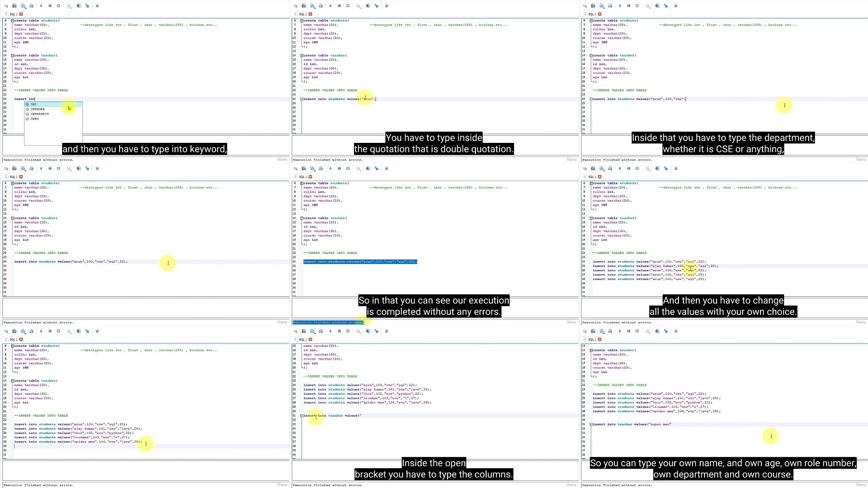Screen dimensions: 868x488
Task: Click Execute current line in 'your own choice' frame
Action: tap(628, 168)
